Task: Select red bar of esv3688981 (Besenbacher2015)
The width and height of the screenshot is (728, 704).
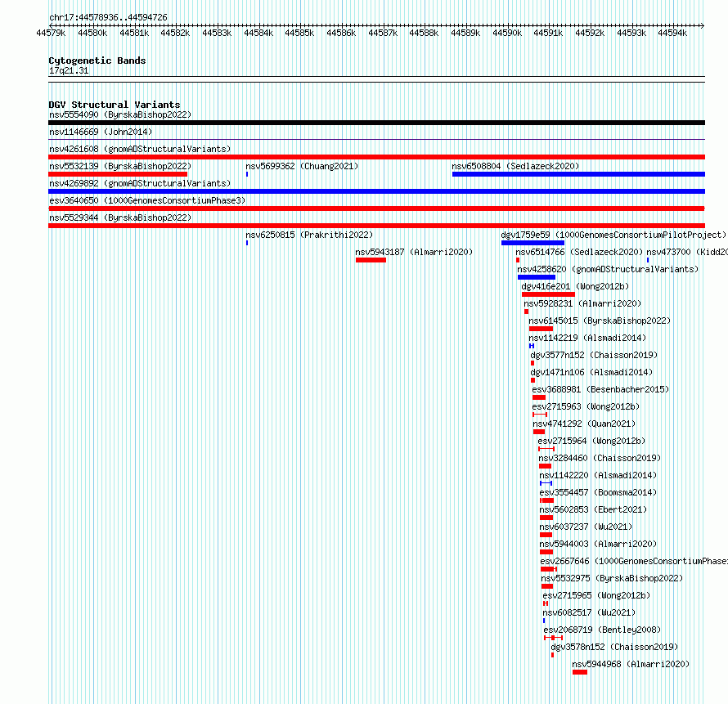Action: (539, 397)
